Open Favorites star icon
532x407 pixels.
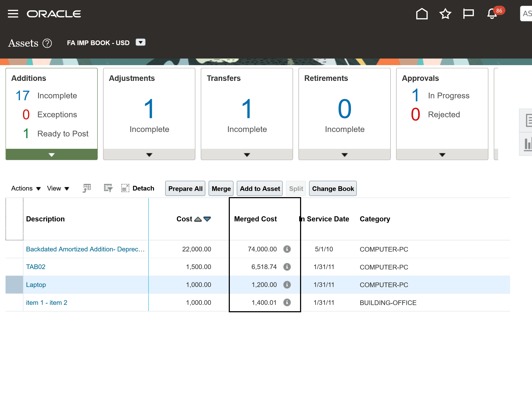(x=445, y=14)
